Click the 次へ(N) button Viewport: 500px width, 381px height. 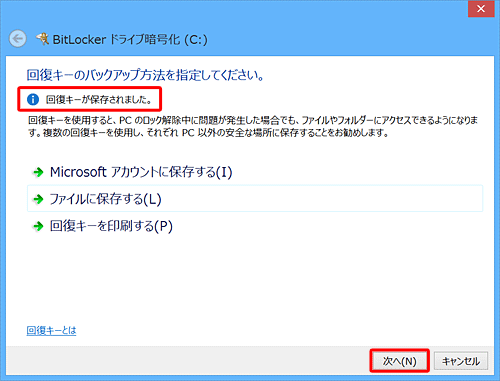tap(399, 361)
